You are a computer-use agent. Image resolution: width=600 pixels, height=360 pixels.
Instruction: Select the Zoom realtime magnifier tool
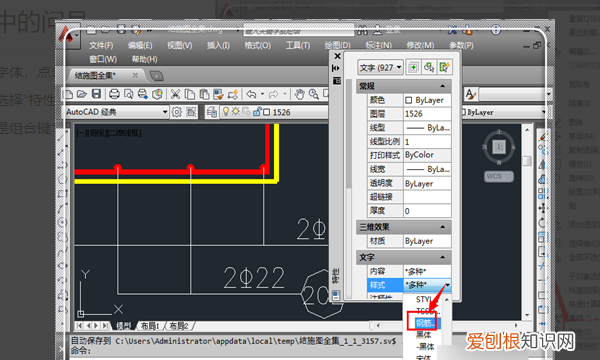click(313, 94)
